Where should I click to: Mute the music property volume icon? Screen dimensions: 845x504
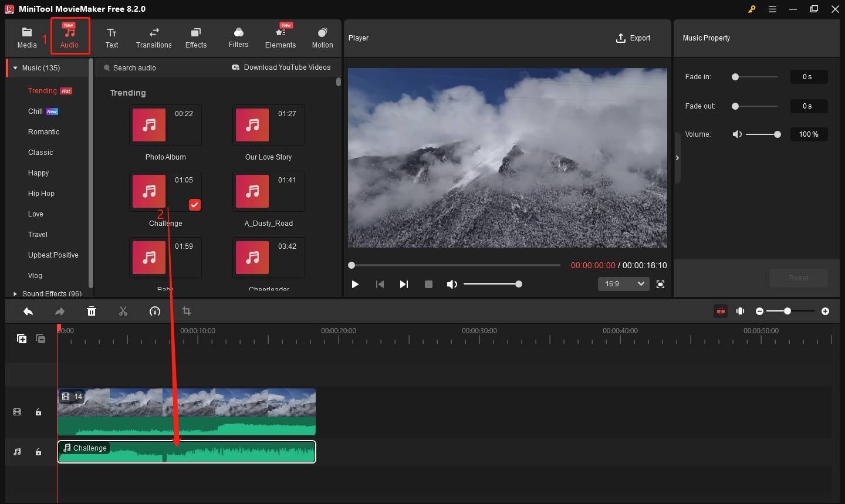click(x=737, y=134)
